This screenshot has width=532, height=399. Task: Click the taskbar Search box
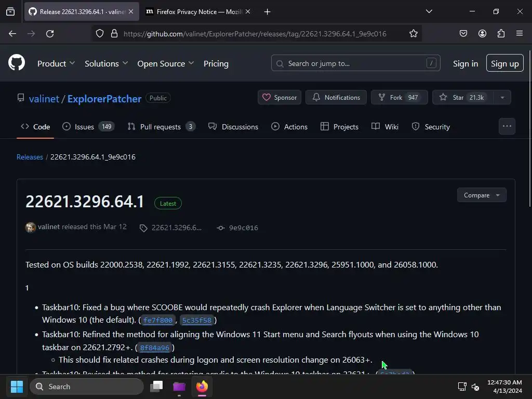click(x=87, y=387)
